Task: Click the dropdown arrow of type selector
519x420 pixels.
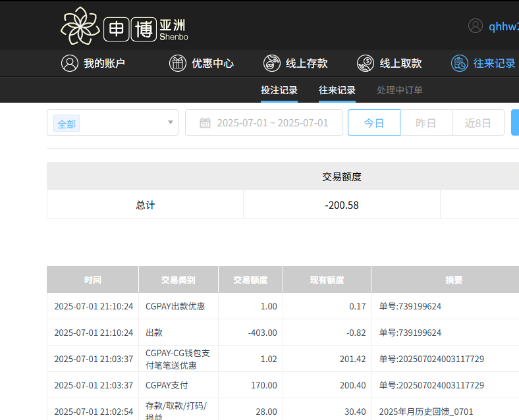Action: 171,122
